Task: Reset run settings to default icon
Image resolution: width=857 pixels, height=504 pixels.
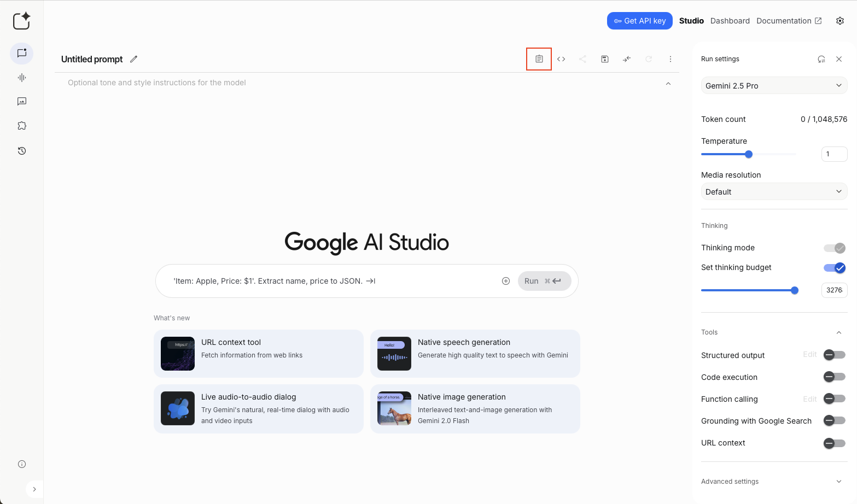Action: click(821, 59)
